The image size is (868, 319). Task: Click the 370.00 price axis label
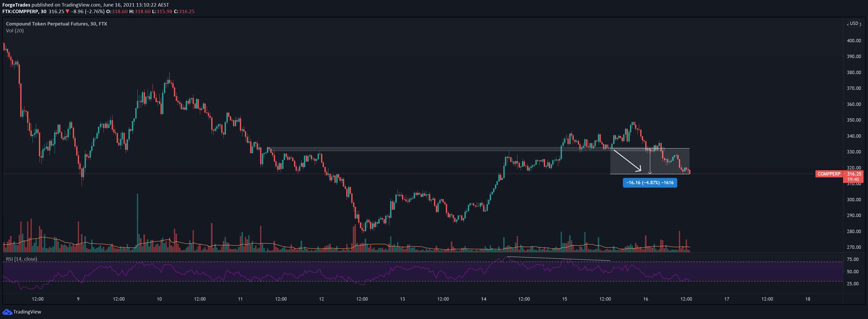click(854, 88)
